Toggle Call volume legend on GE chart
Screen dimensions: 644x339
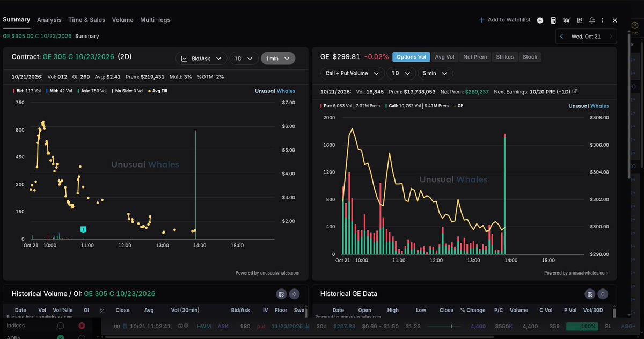tap(418, 106)
